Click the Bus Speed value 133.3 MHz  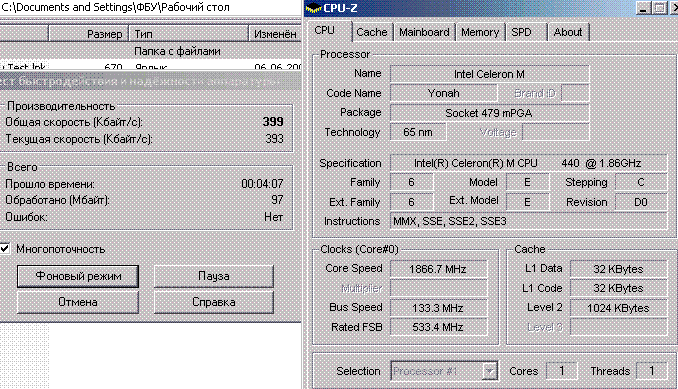coord(438,308)
